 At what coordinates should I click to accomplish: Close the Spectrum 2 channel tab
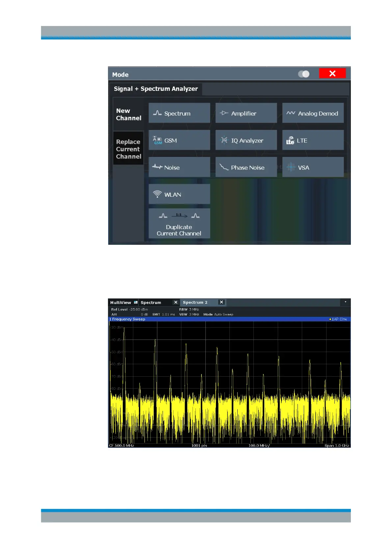click(x=222, y=302)
